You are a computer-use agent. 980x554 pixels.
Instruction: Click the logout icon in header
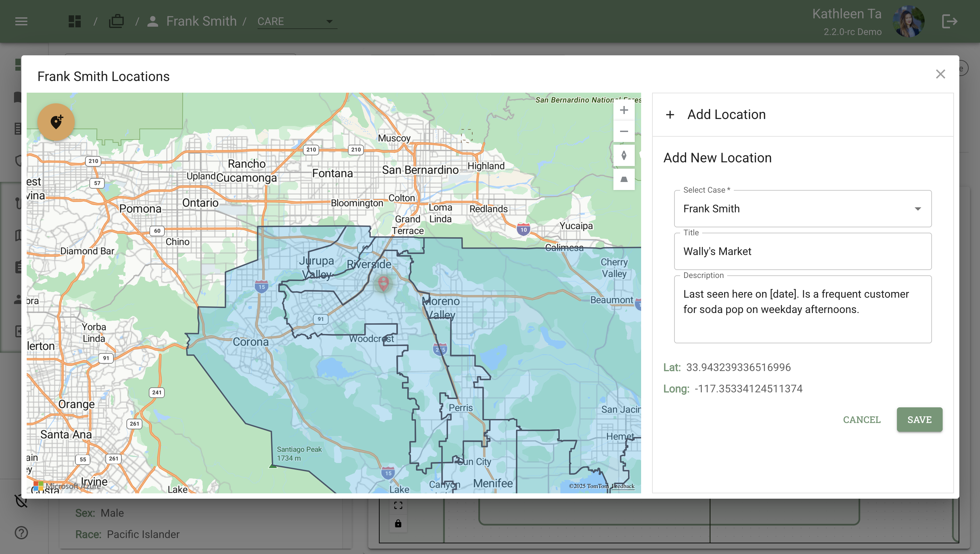949,21
